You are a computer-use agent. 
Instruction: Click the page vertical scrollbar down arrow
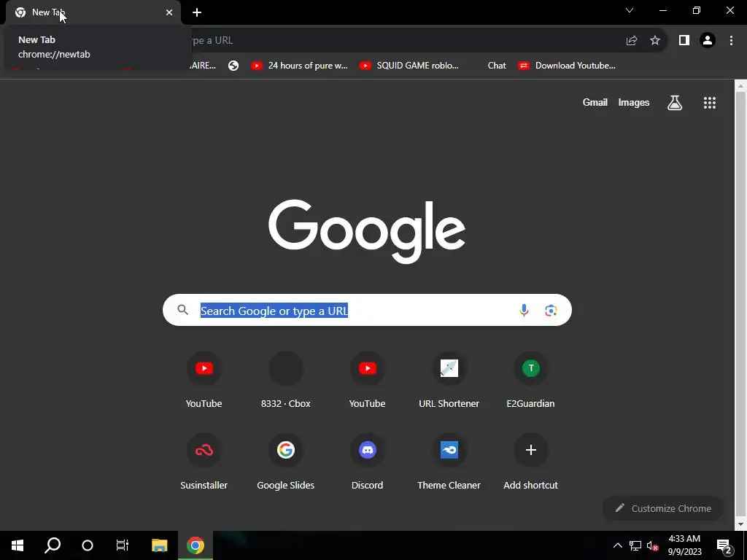click(740, 524)
